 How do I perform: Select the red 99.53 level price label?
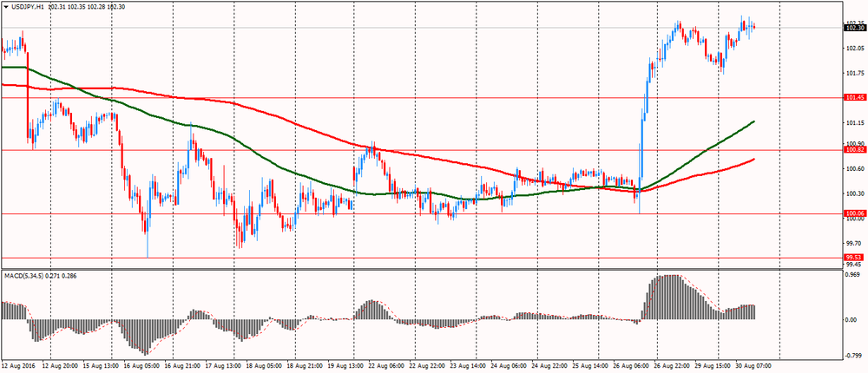coord(855,258)
